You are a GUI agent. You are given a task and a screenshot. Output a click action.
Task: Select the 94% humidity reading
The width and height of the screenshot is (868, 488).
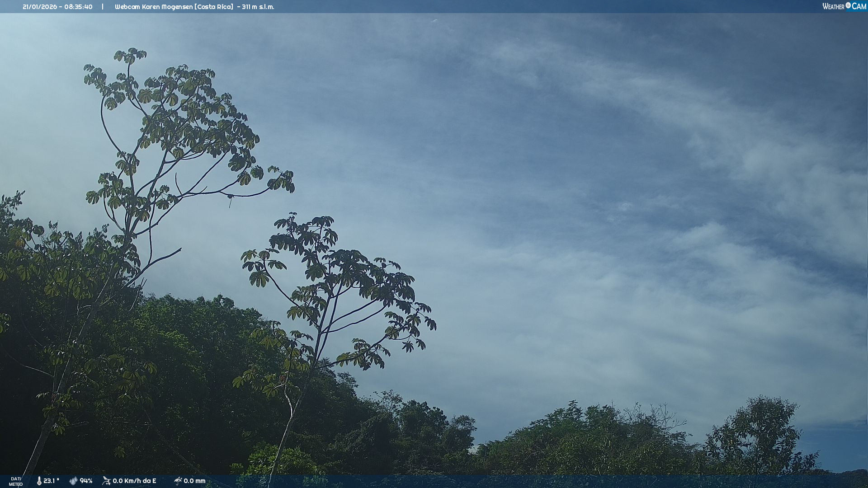tap(86, 481)
